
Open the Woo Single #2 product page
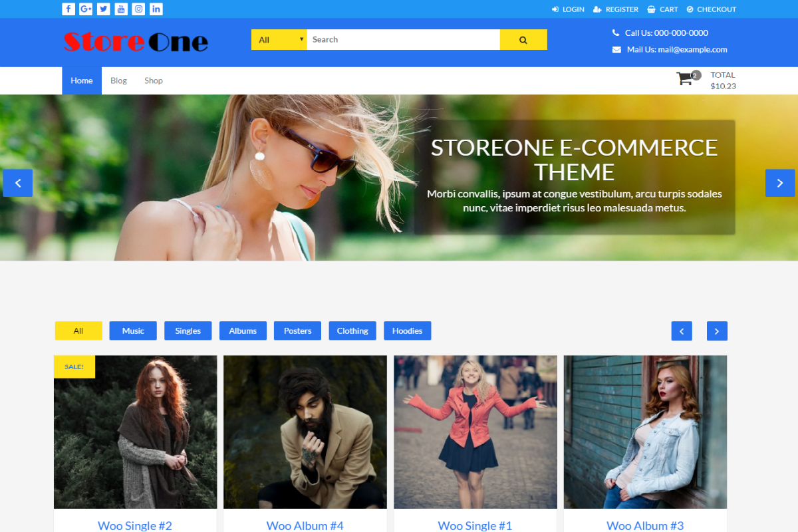coord(135,525)
